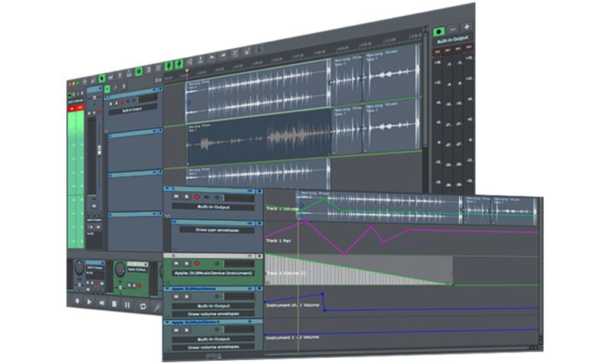Click the speaker icon in Apple DLSMusicDevice 2 header

coord(249,321)
